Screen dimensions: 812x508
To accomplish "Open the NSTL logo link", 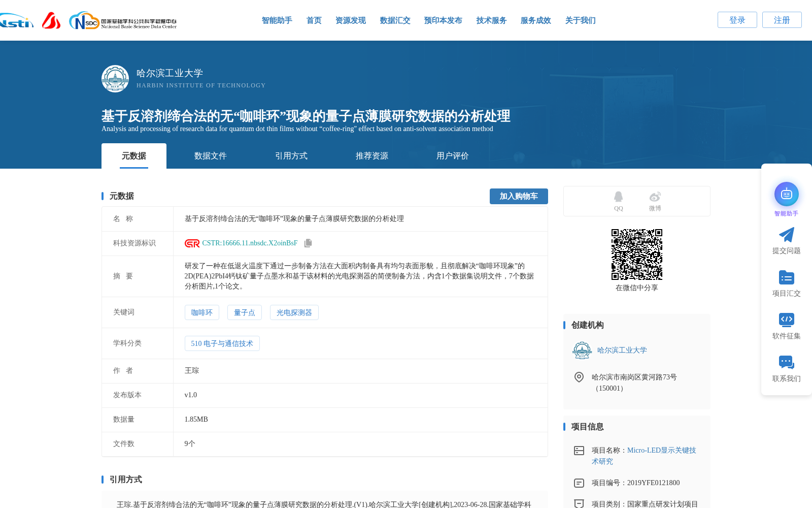I will pyautogui.click(x=16, y=21).
